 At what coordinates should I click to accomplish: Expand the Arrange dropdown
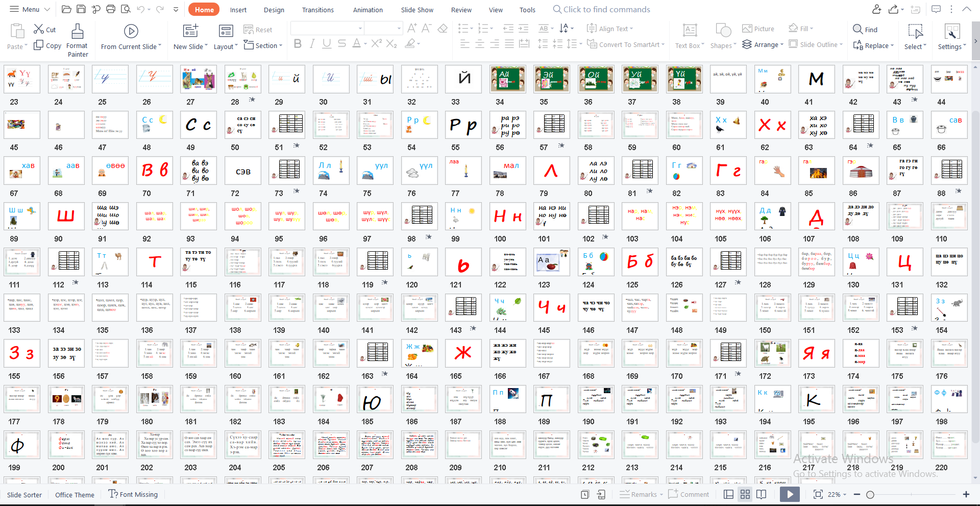click(763, 44)
